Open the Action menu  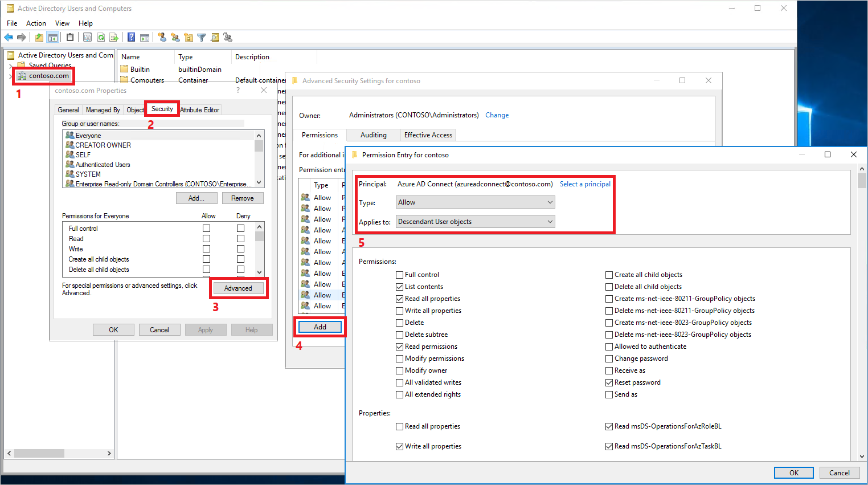(x=36, y=23)
